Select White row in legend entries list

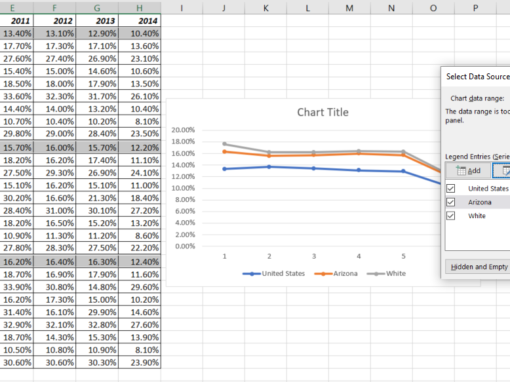[x=478, y=216]
